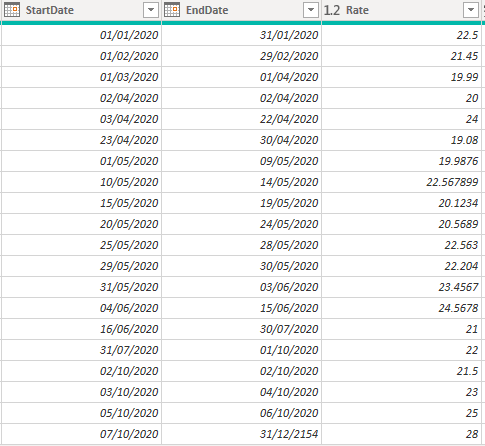Select Rate cell 28

tap(402, 434)
